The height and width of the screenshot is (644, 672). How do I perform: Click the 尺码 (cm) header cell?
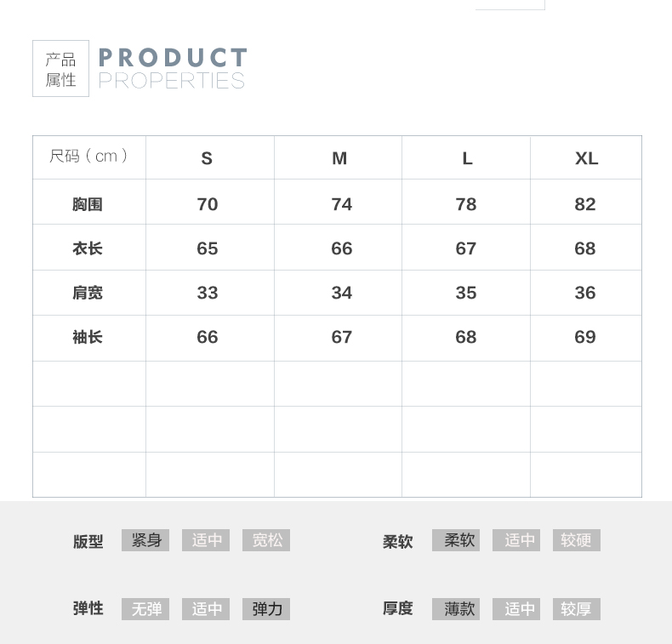click(89, 157)
